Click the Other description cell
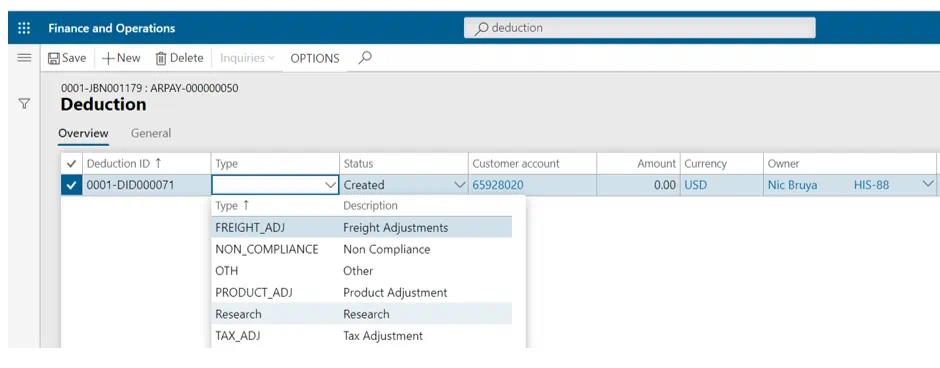The height and width of the screenshot is (368, 940). tap(358, 271)
